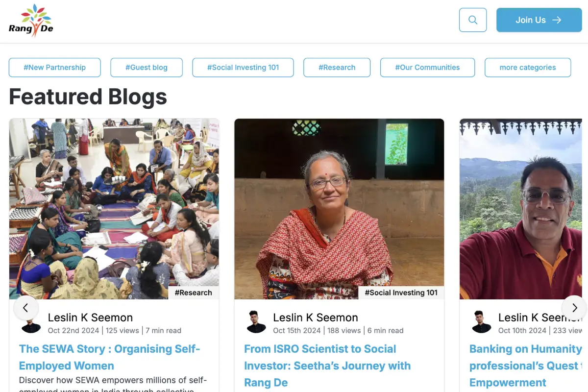Filter by #Social Investing 101 category

click(243, 67)
